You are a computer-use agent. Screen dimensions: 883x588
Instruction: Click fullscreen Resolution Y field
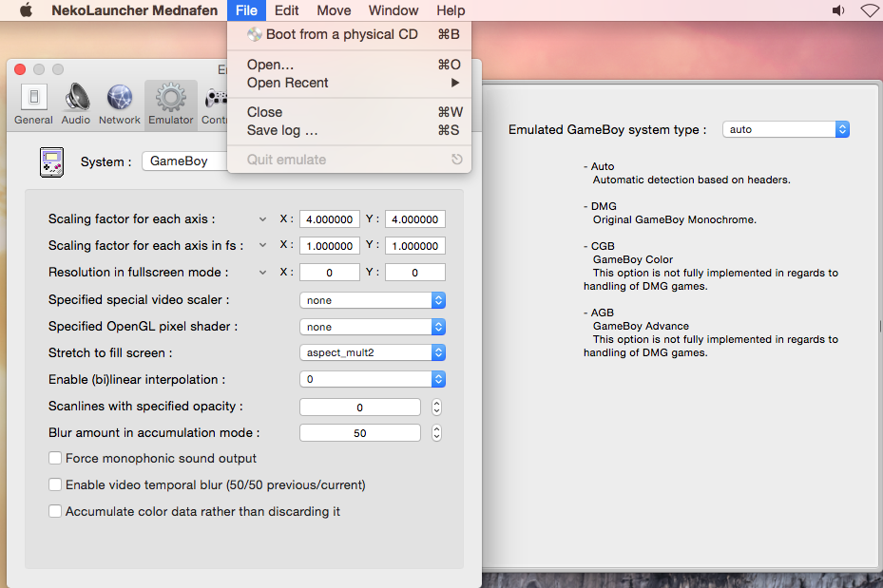click(x=415, y=273)
